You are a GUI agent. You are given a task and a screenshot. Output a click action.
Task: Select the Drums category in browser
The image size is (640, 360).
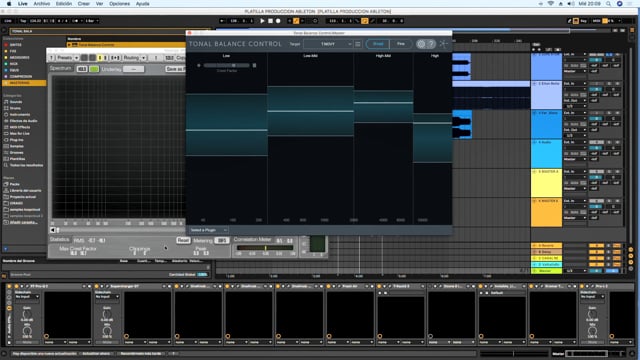[15, 108]
